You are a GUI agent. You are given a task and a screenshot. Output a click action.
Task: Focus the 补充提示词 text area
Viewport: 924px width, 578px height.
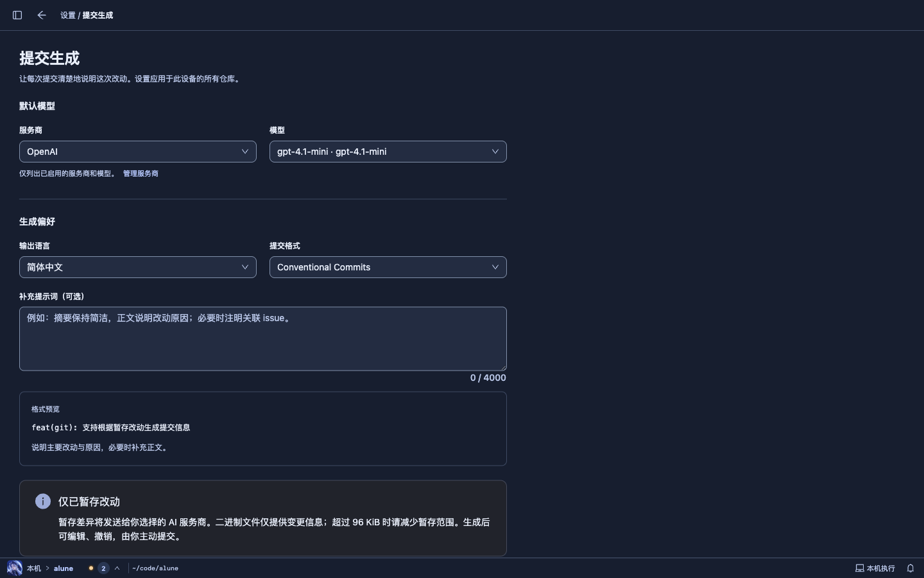pyautogui.click(x=263, y=338)
